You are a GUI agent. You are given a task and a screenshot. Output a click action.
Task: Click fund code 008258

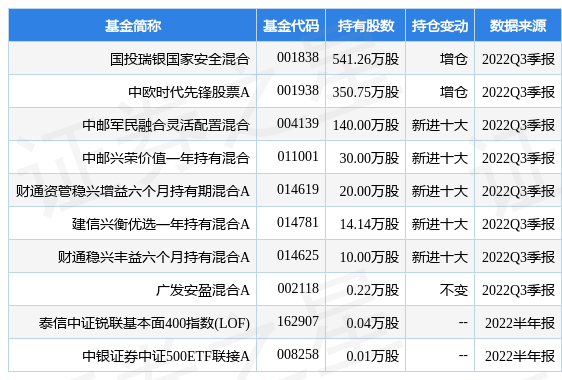[x=298, y=354]
